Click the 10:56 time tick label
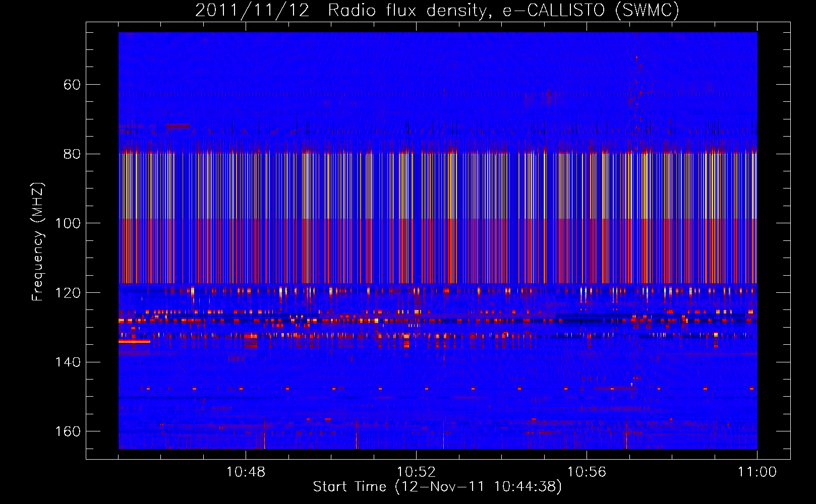Image resolution: width=816 pixels, height=504 pixels. (x=587, y=472)
